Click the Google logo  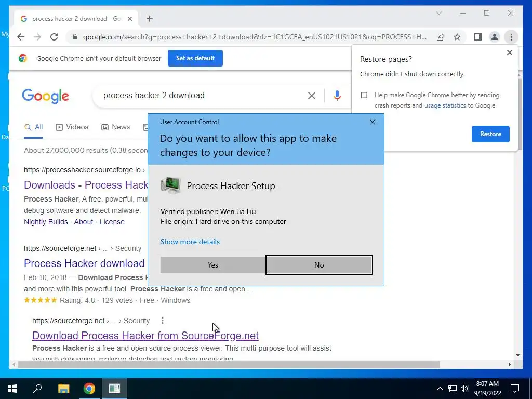(46, 96)
